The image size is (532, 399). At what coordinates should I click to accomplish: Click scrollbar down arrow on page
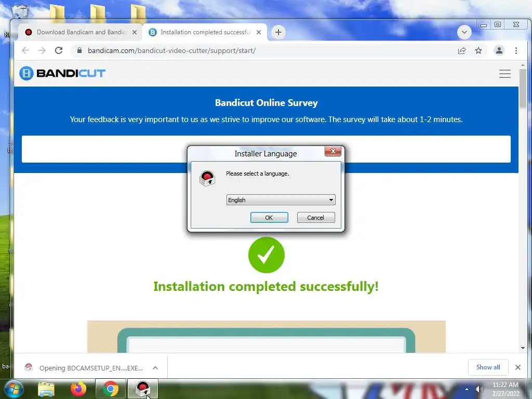click(x=523, y=348)
